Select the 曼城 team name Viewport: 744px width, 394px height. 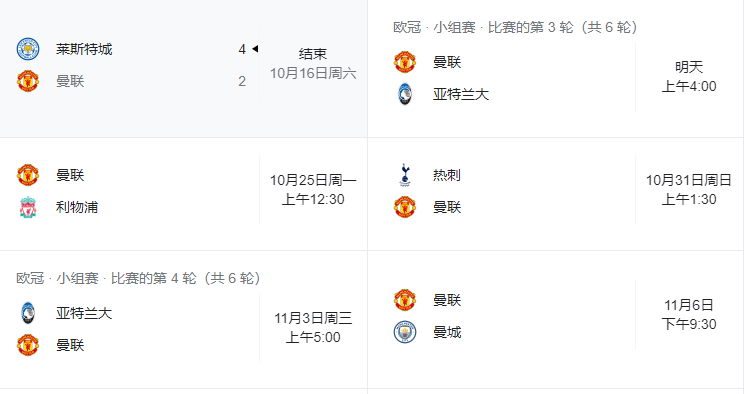coord(447,332)
